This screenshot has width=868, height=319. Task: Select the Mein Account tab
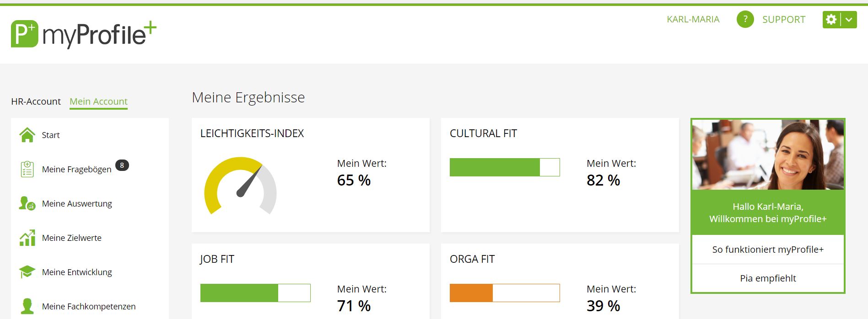click(98, 101)
